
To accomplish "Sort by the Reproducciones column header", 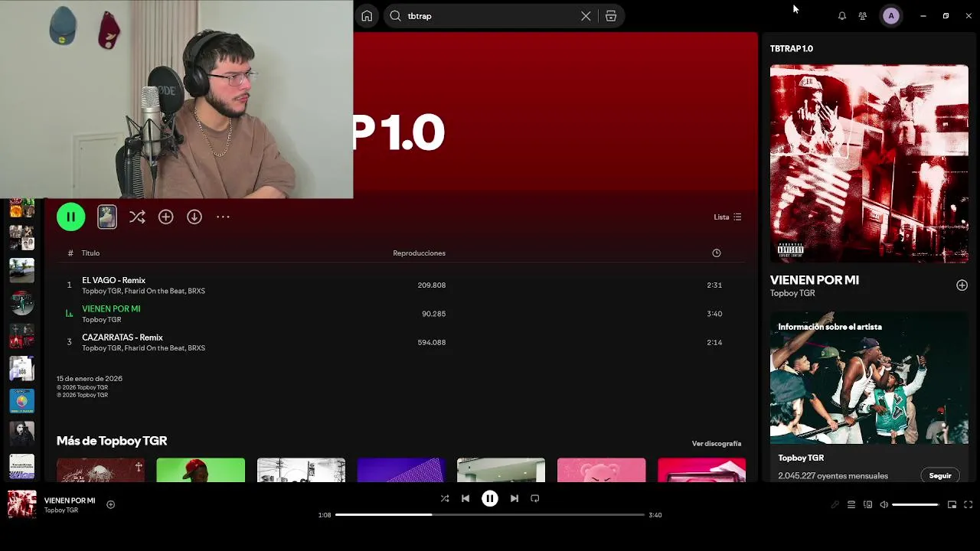I will tap(419, 253).
